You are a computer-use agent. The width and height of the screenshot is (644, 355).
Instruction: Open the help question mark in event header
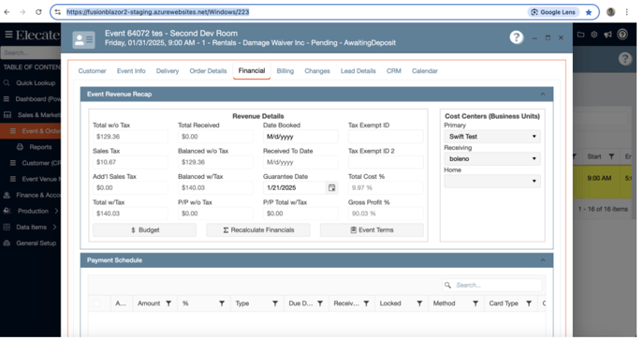(x=517, y=37)
